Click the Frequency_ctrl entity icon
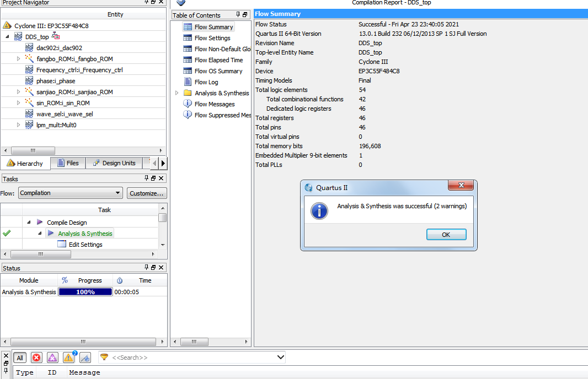 pyautogui.click(x=29, y=69)
